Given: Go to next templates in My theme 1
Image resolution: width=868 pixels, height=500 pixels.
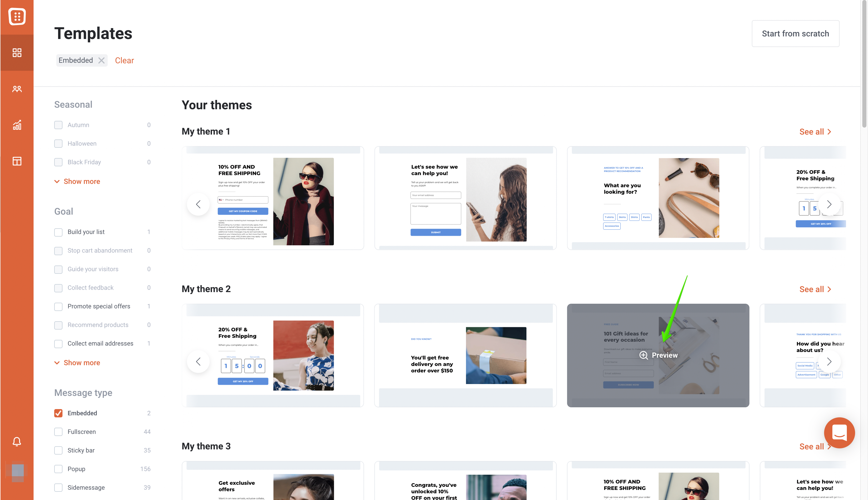Looking at the screenshot, I should point(829,204).
